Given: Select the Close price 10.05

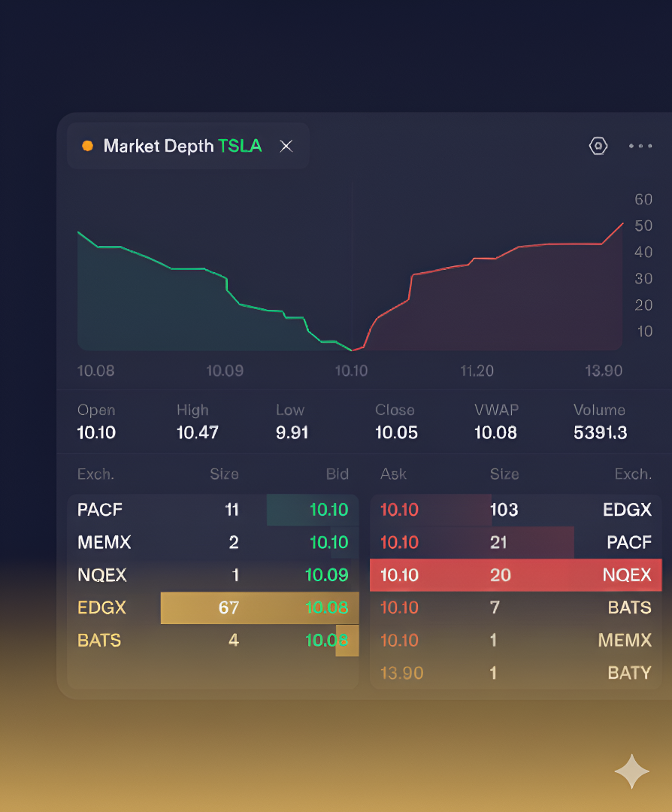Looking at the screenshot, I should point(395,432).
